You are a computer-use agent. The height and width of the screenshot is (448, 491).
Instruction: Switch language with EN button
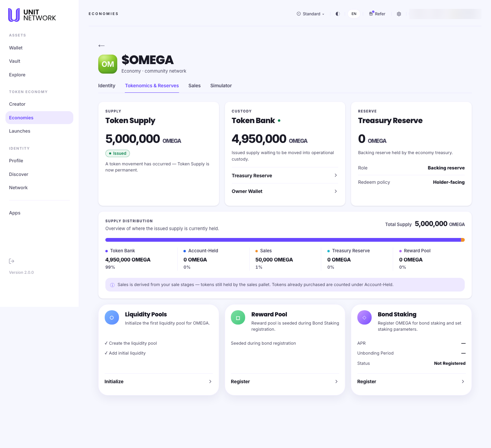coord(354,14)
